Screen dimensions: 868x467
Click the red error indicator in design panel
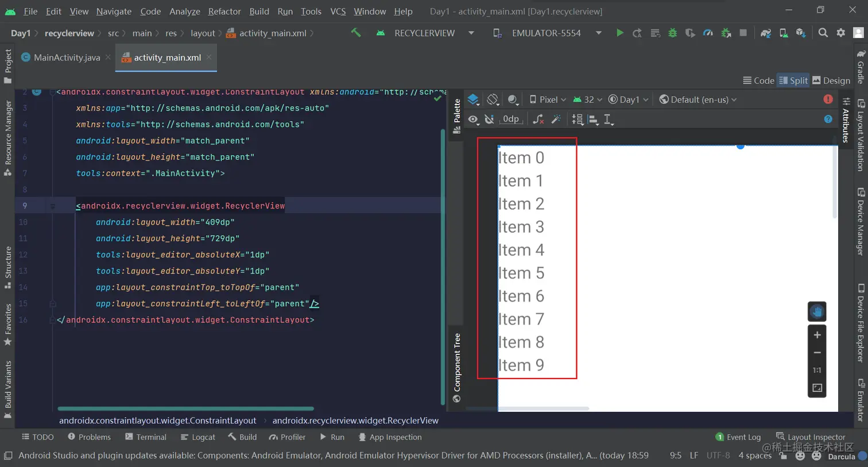(x=828, y=99)
